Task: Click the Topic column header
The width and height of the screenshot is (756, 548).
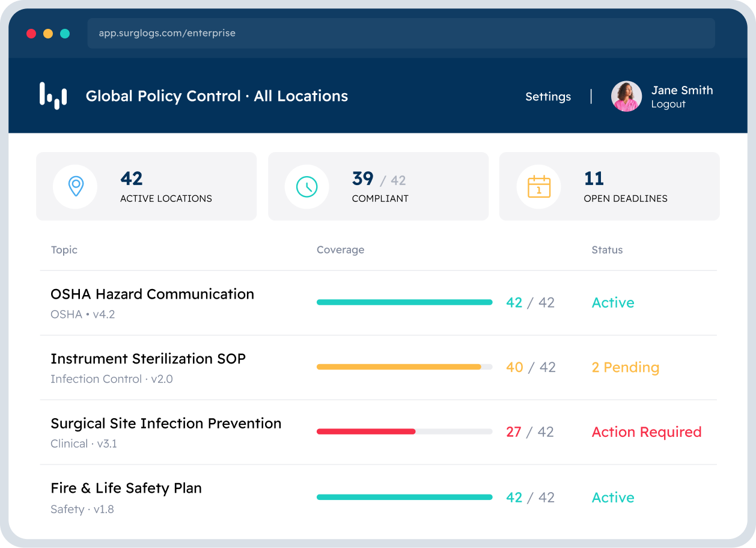Action: (64, 250)
